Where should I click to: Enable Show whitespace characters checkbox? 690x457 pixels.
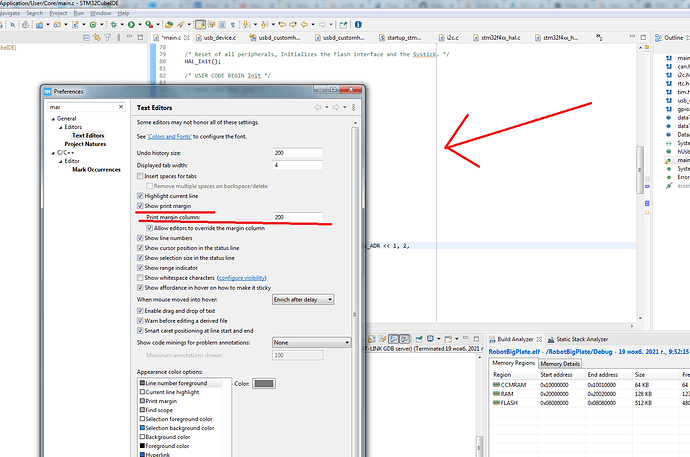click(x=140, y=278)
